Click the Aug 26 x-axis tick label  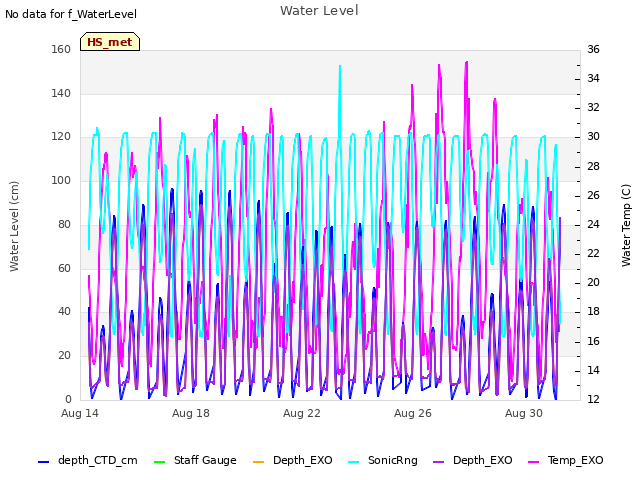tap(413, 413)
